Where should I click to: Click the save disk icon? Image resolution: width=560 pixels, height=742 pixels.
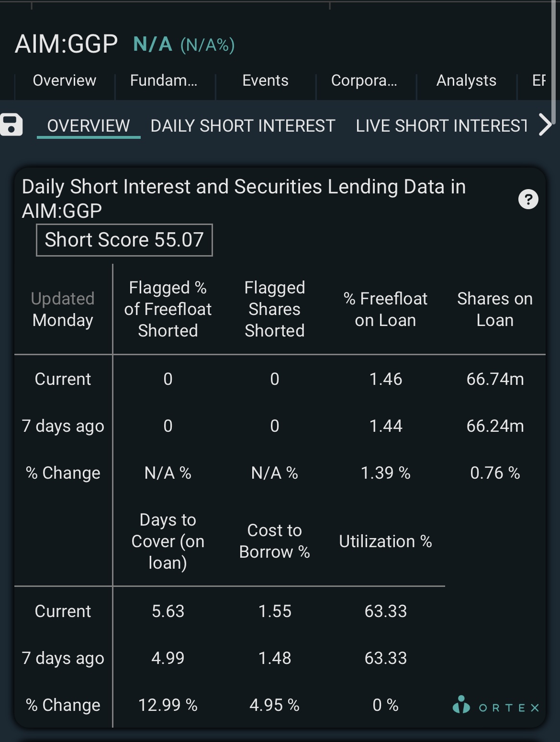[11, 125]
